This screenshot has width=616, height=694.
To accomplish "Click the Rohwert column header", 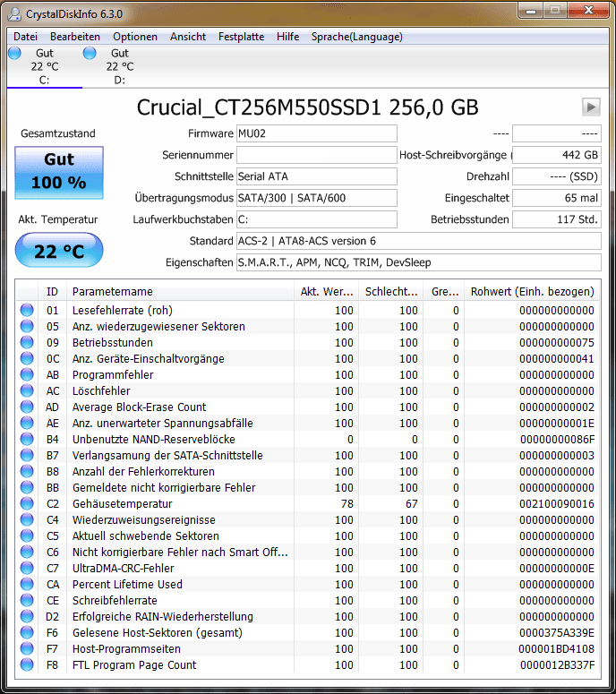I will click(x=533, y=292).
